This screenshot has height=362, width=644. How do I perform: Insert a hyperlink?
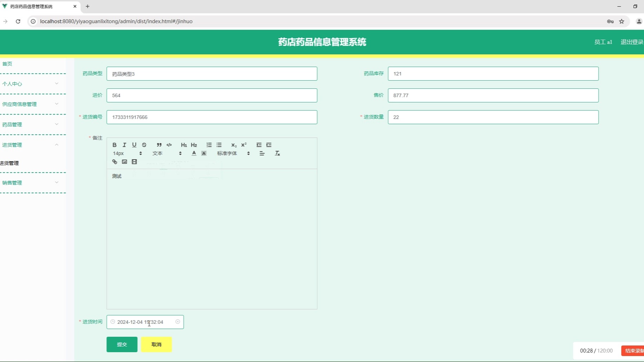114,162
